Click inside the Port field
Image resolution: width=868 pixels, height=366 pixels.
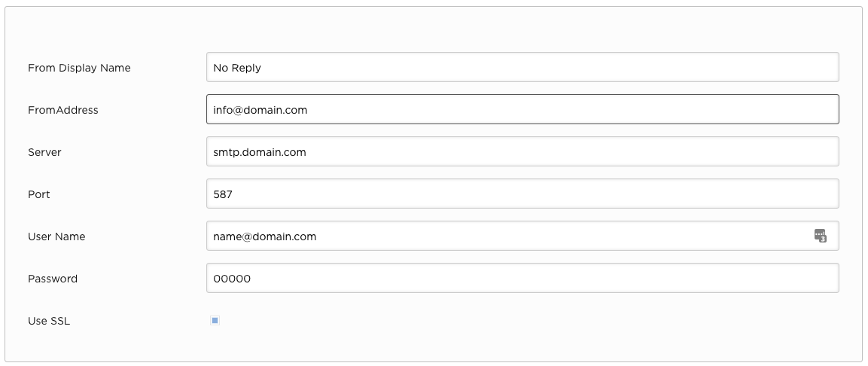coord(522,194)
